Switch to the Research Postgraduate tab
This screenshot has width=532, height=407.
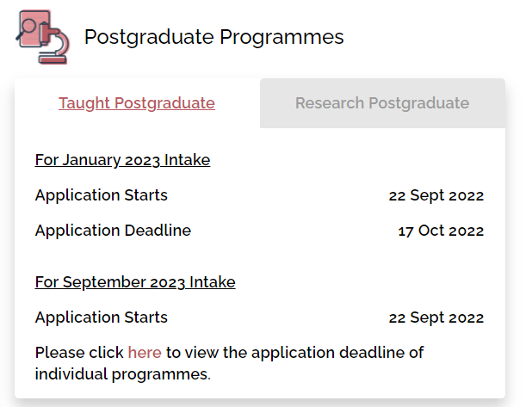(382, 103)
